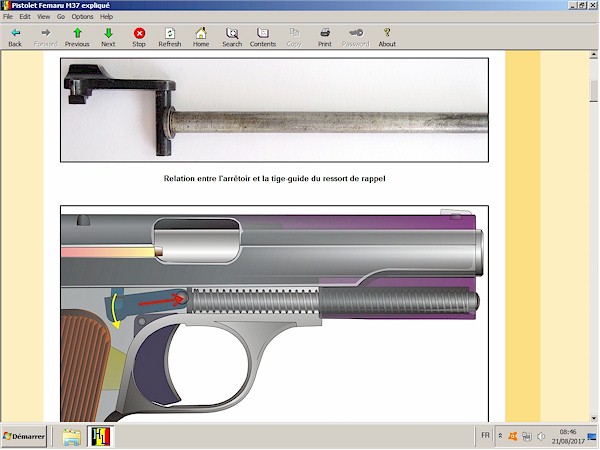Return to the Home page icon
The height and width of the screenshot is (450, 600).
click(x=201, y=33)
